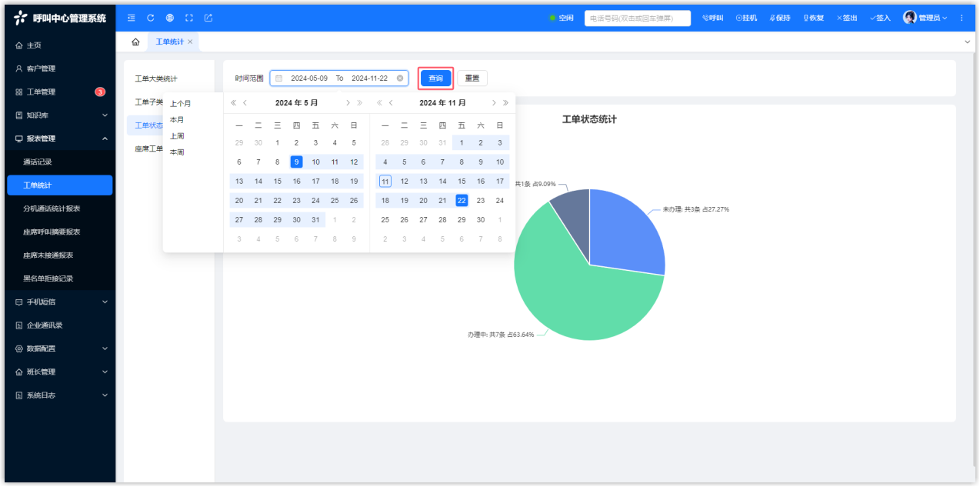Click the refresh icon in top bar

150,18
